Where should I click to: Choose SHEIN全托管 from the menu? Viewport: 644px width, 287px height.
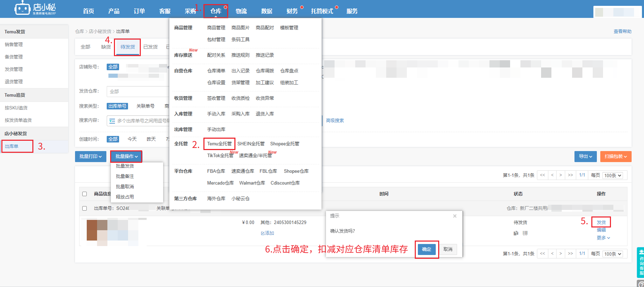click(x=251, y=143)
